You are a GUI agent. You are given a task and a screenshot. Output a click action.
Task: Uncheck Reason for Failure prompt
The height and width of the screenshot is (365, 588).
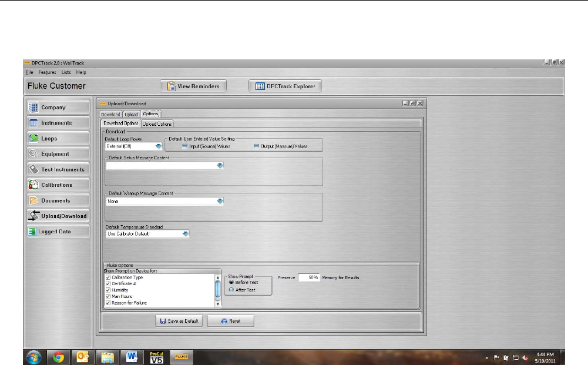tap(108, 303)
